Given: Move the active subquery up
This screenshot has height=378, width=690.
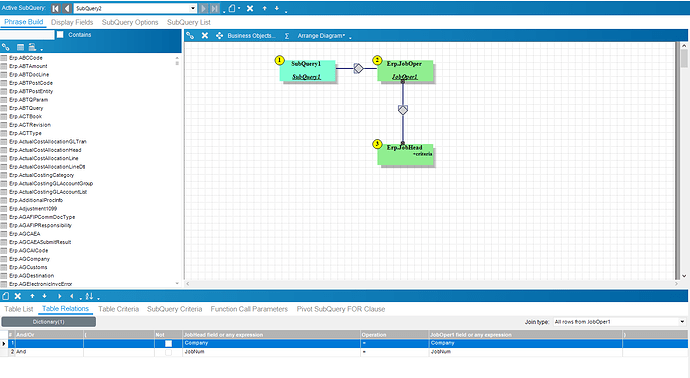Looking at the screenshot, I should [x=264, y=8].
